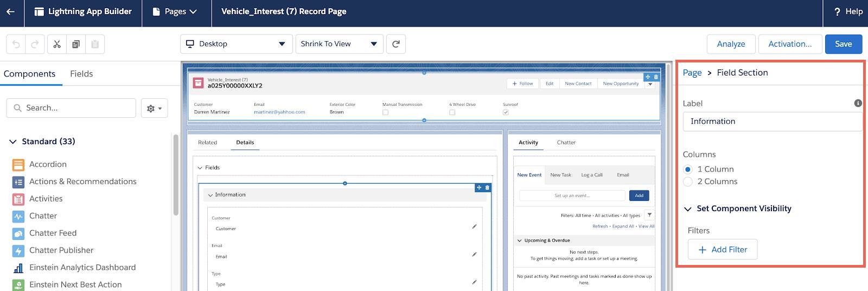Select the 1 Column radio button

click(688, 169)
